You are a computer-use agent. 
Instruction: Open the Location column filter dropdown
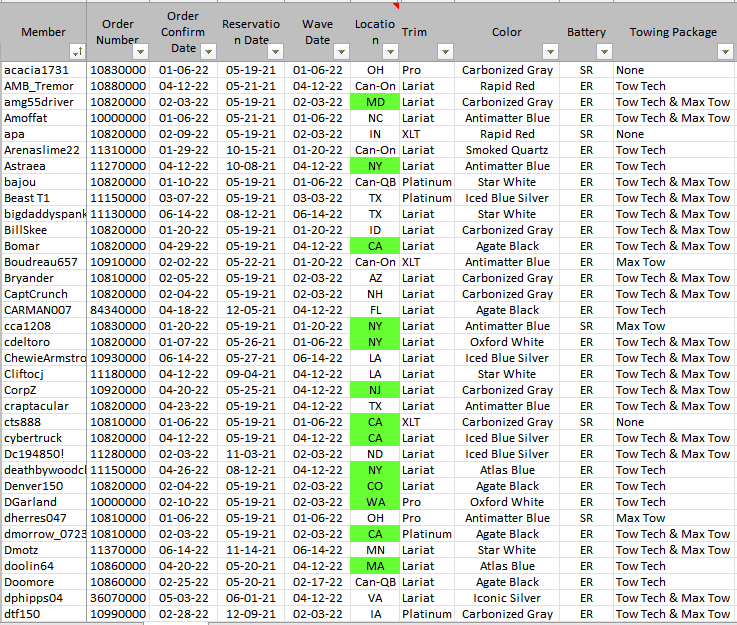pos(389,51)
